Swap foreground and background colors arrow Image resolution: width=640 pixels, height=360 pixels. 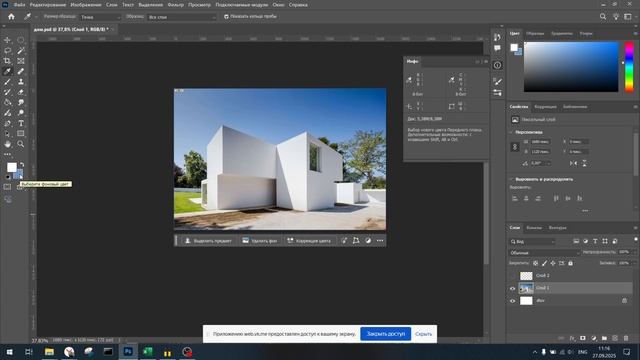tap(22, 164)
